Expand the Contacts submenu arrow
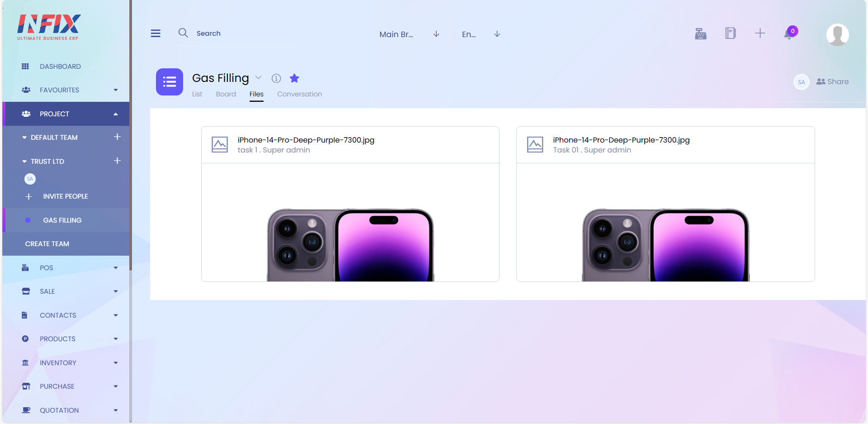 pos(116,315)
